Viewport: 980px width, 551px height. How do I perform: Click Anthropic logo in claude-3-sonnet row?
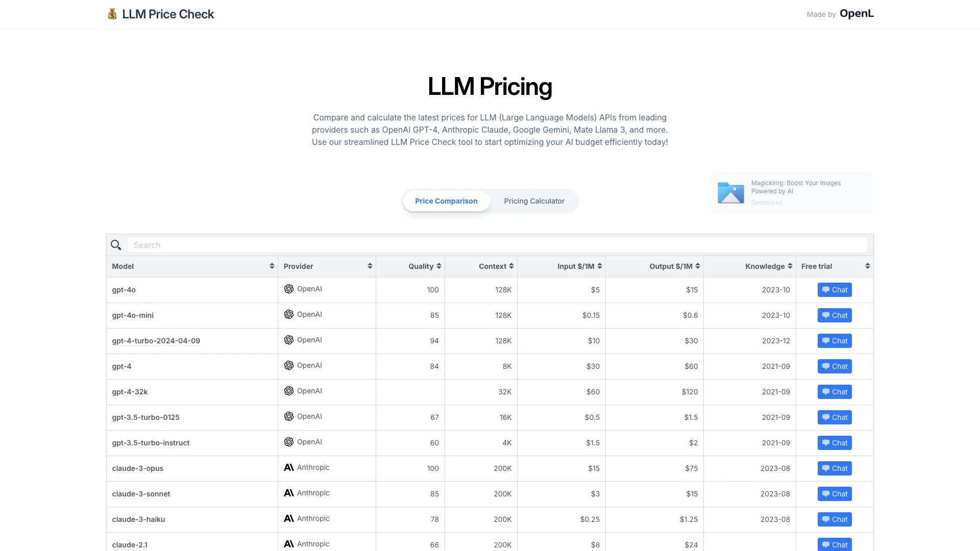tap(289, 493)
